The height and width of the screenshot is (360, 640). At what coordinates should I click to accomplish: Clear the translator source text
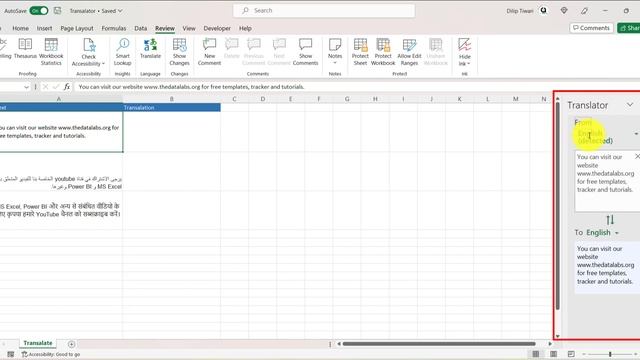(x=637, y=156)
